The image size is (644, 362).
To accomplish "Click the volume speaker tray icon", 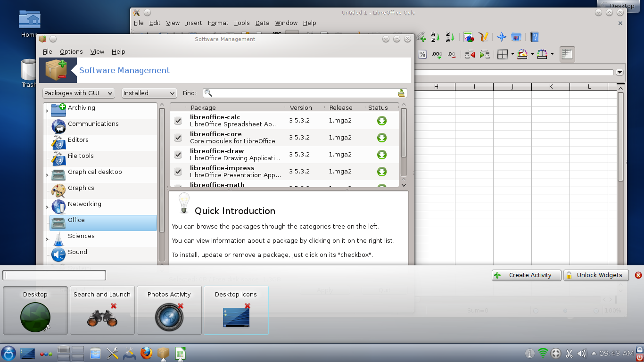I will [582, 353].
